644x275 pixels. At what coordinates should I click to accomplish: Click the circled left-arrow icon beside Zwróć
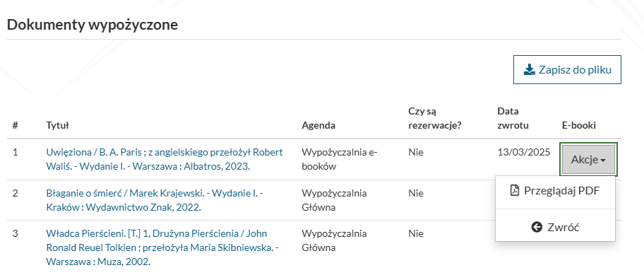537,227
